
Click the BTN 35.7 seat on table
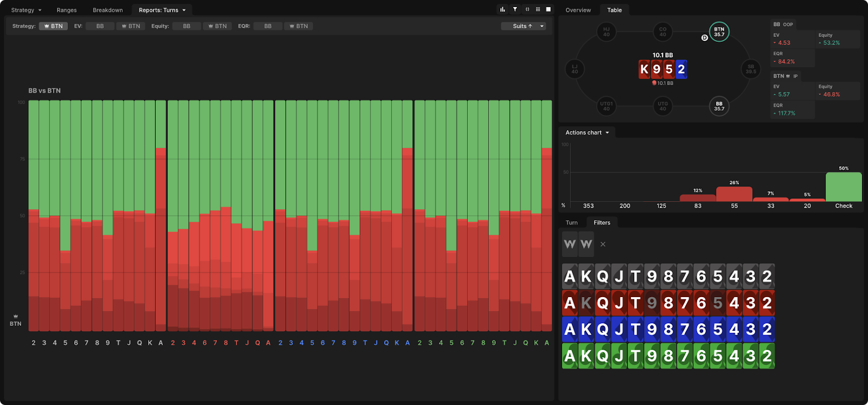pos(719,32)
